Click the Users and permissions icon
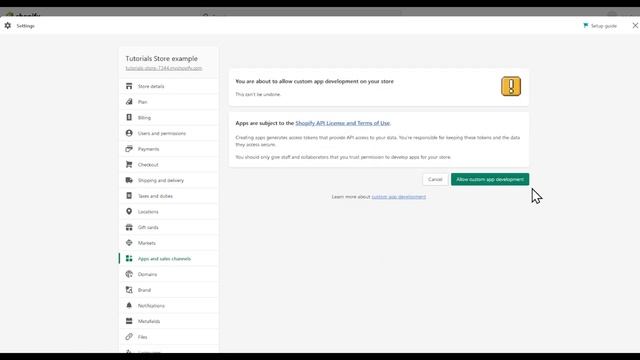The width and height of the screenshot is (640, 360). pos(129,133)
